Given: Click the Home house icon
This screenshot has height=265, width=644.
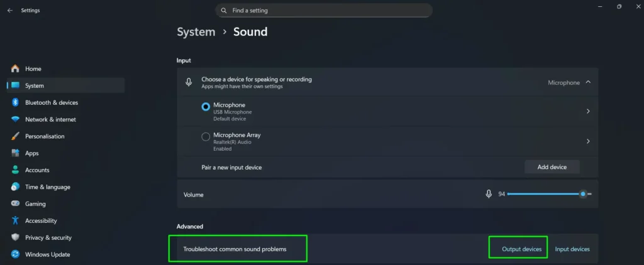Looking at the screenshot, I should (x=15, y=68).
